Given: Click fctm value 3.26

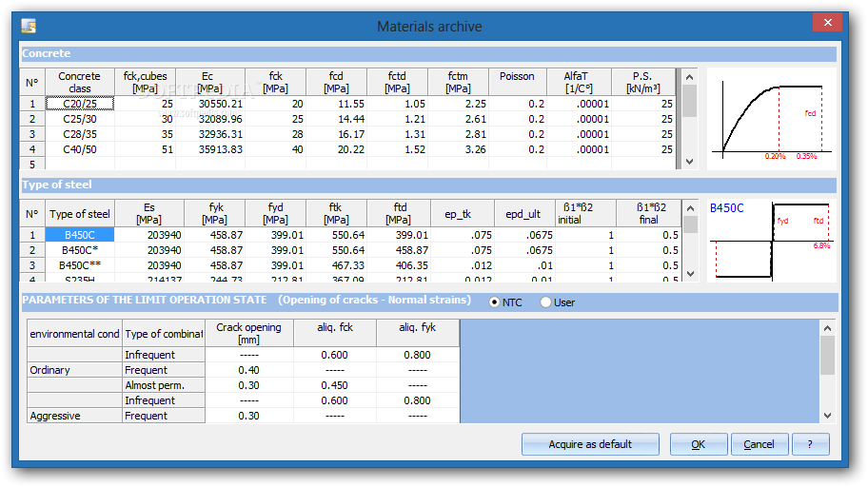Looking at the screenshot, I should 475,149.
